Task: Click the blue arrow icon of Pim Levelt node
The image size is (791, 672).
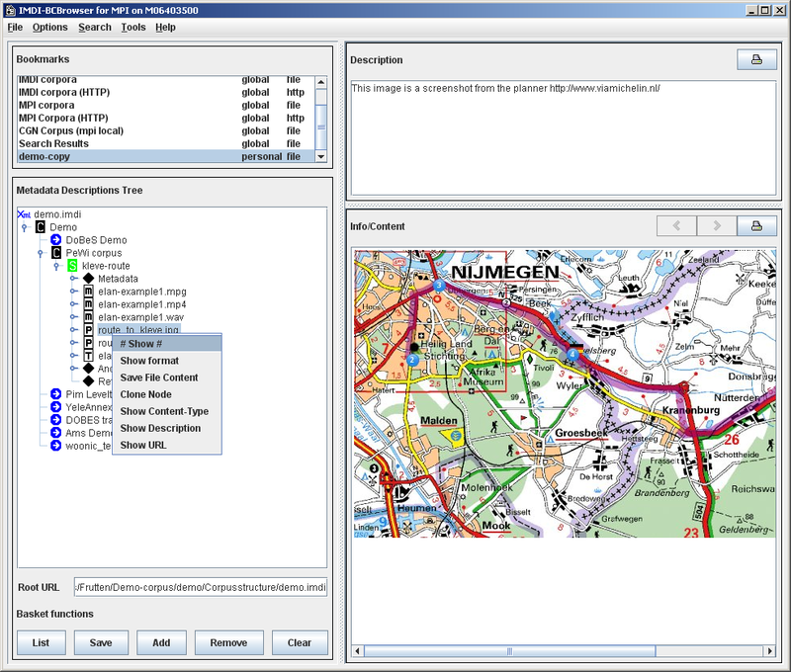Action: [x=56, y=393]
